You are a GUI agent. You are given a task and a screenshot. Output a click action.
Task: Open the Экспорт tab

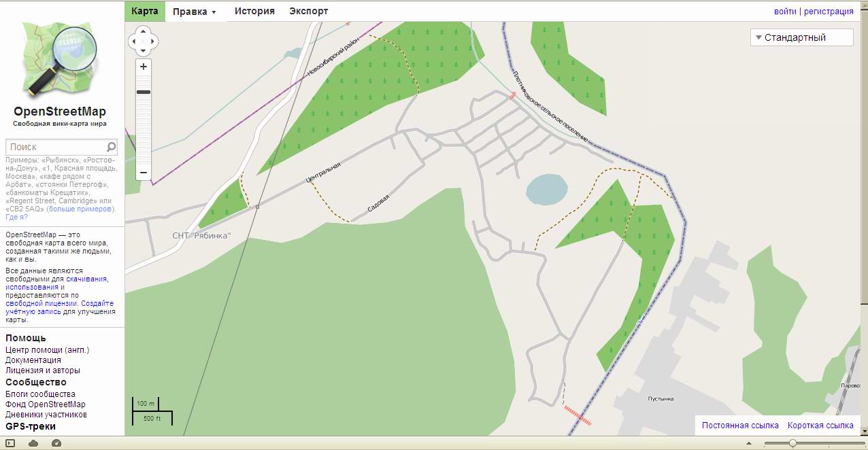pyautogui.click(x=308, y=11)
